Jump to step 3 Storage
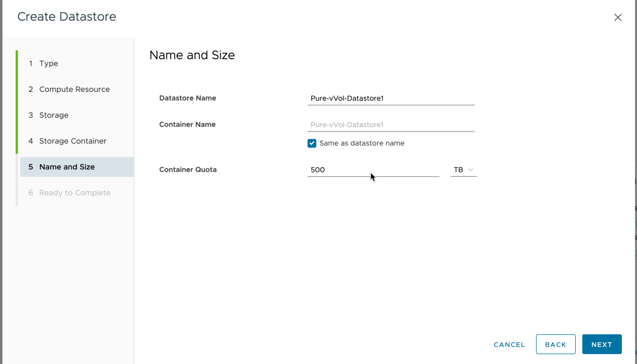The image size is (637, 364). point(54,116)
